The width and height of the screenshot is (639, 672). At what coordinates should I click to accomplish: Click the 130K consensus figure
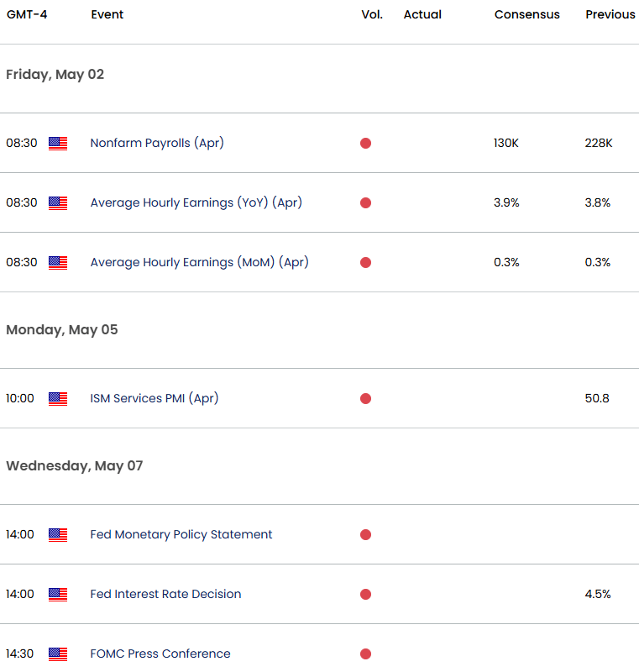pyautogui.click(x=506, y=143)
